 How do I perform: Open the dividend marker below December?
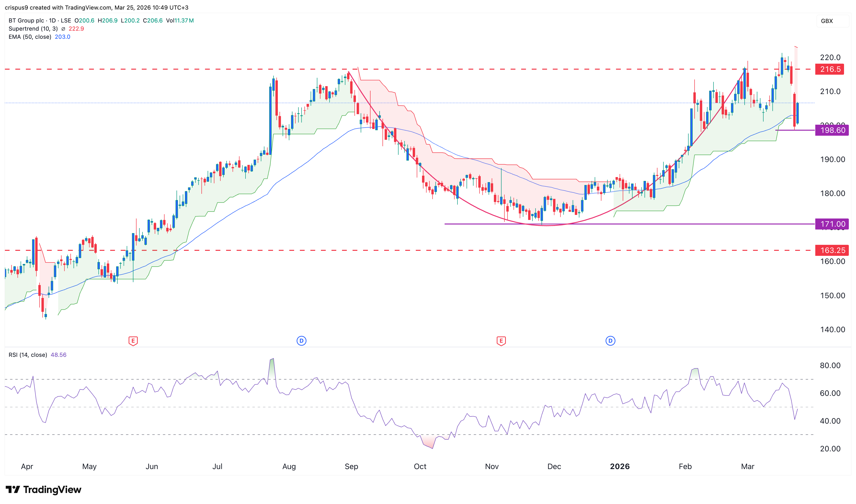click(x=610, y=341)
